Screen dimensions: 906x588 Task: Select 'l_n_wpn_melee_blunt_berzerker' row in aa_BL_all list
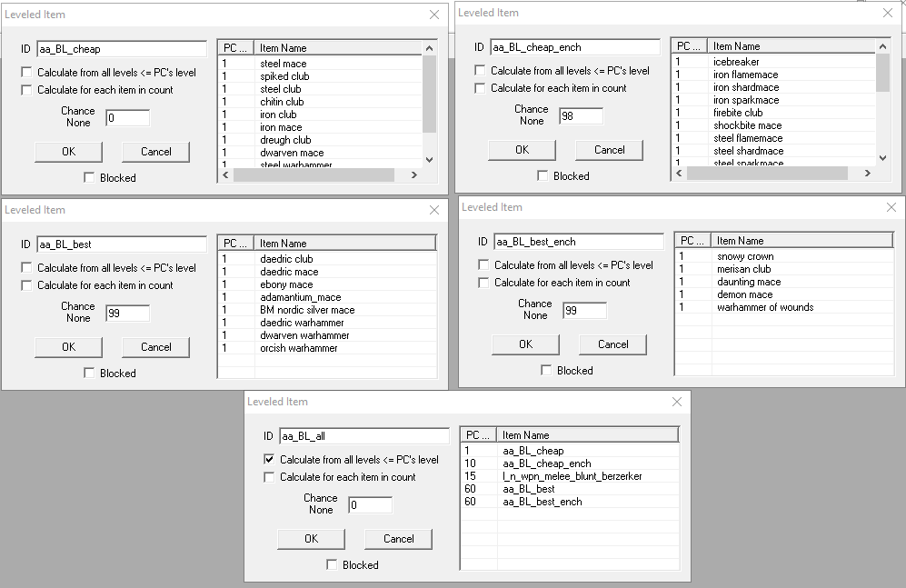[x=570, y=476]
